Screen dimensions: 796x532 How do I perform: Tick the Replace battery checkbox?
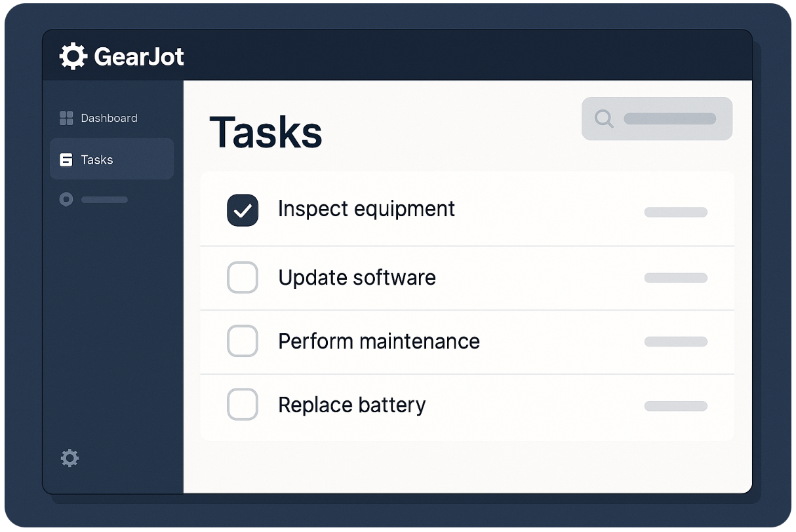click(x=243, y=404)
